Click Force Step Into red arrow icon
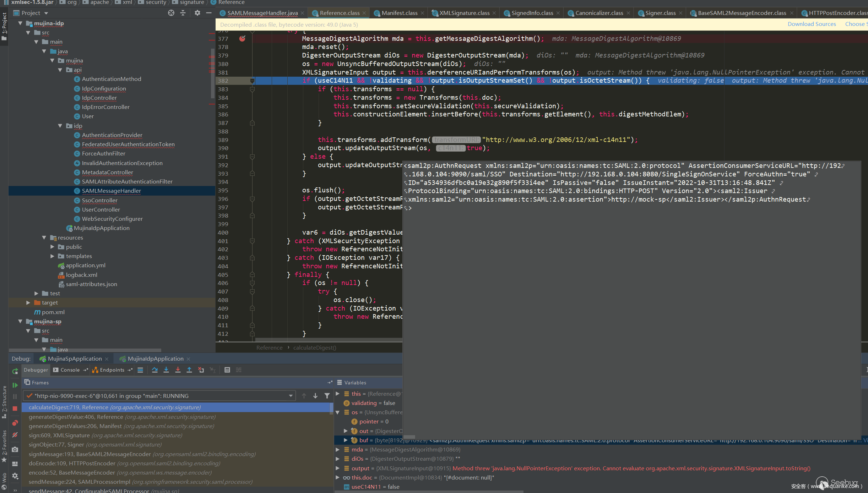The image size is (868, 493). 178,370
